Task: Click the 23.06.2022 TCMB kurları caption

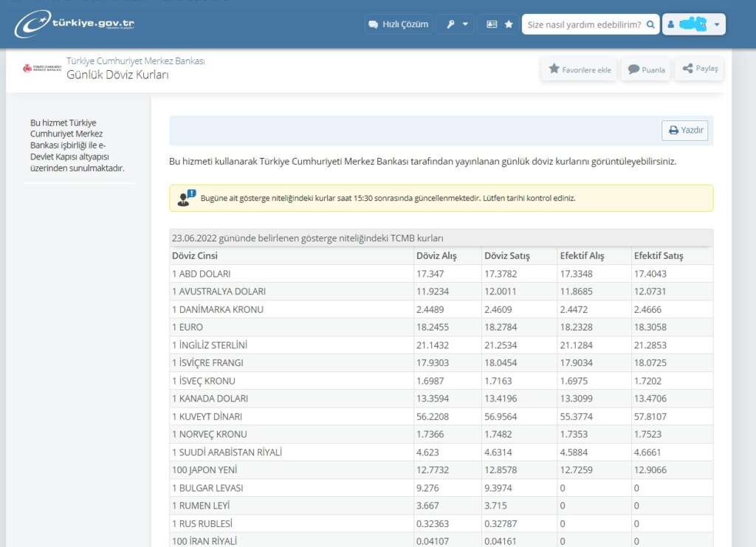Action: point(308,238)
